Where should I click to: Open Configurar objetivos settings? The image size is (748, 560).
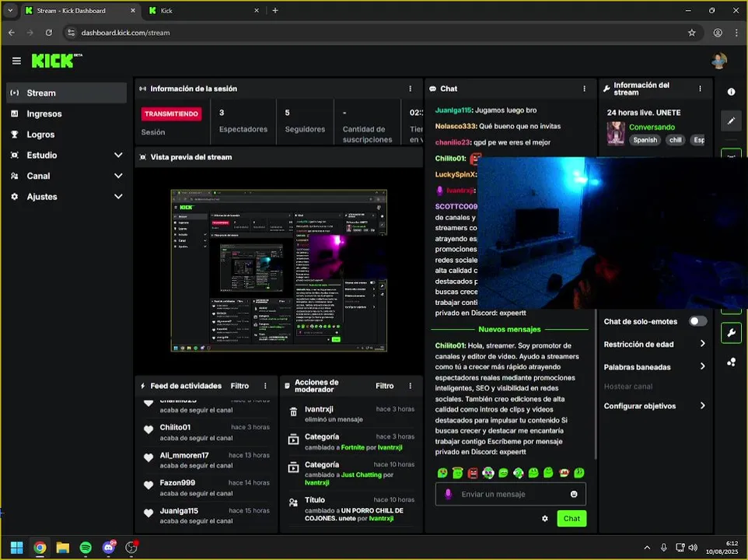(x=655, y=406)
